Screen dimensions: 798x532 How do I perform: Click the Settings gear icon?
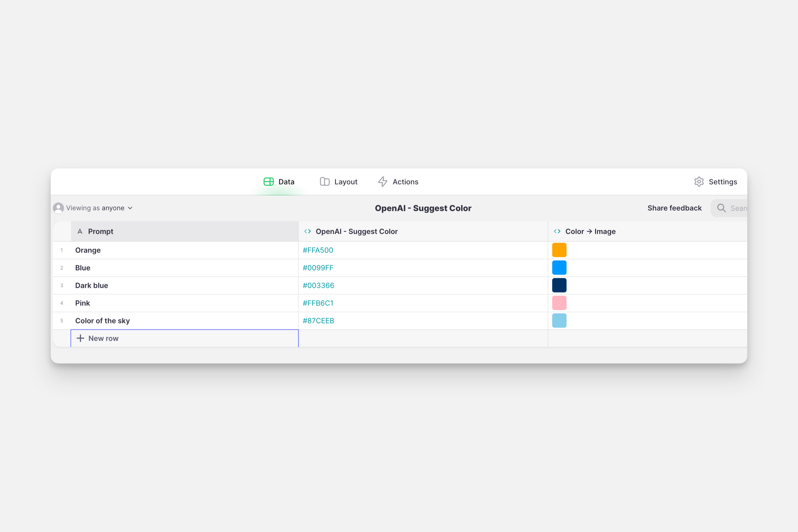699,182
